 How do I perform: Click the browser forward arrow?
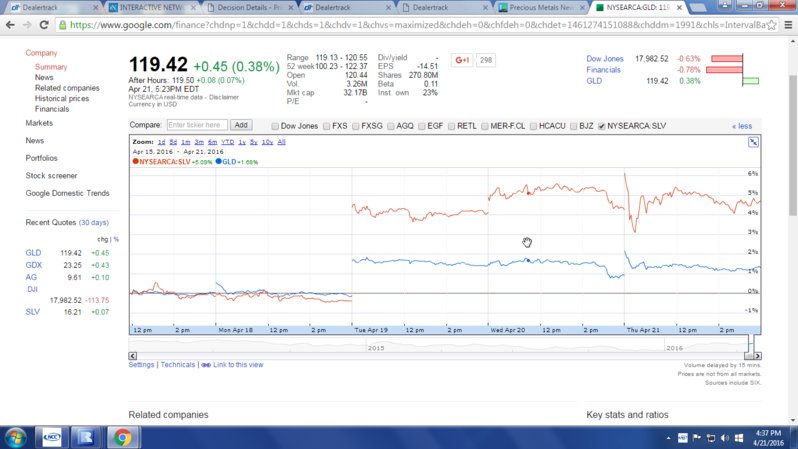(27, 25)
